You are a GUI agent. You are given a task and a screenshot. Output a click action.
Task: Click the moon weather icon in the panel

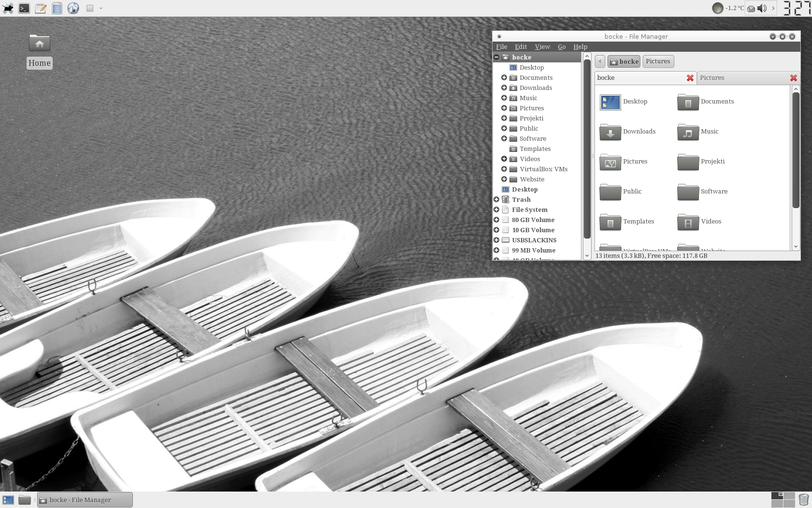(718, 8)
